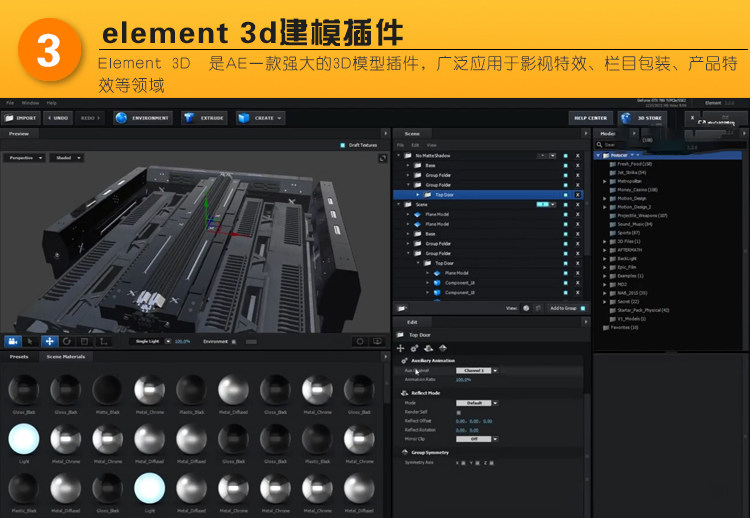
Task: Open the Perspective view dropdown
Action: click(x=25, y=158)
